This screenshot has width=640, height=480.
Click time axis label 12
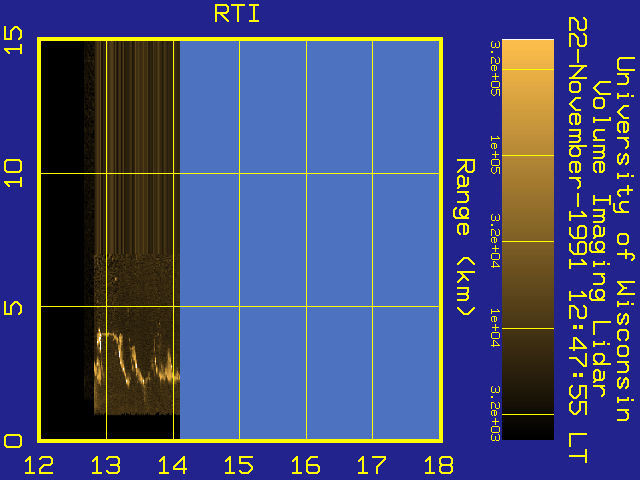click(39, 465)
